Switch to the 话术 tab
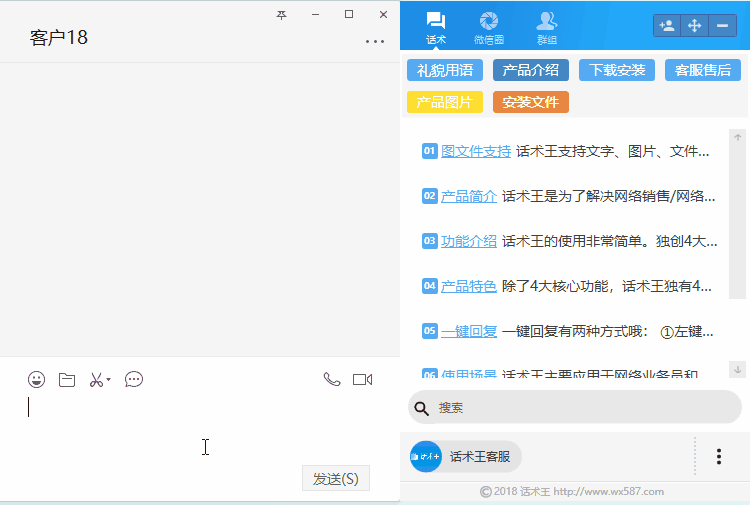This screenshot has width=750, height=505. tap(436, 28)
